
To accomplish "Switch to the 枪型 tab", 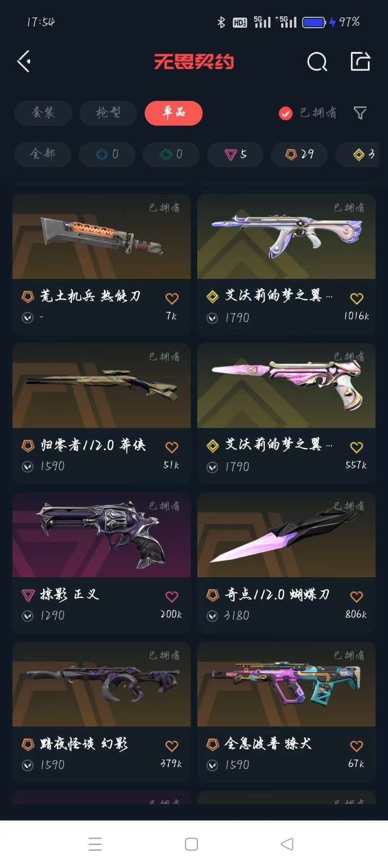I will (108, 113).
